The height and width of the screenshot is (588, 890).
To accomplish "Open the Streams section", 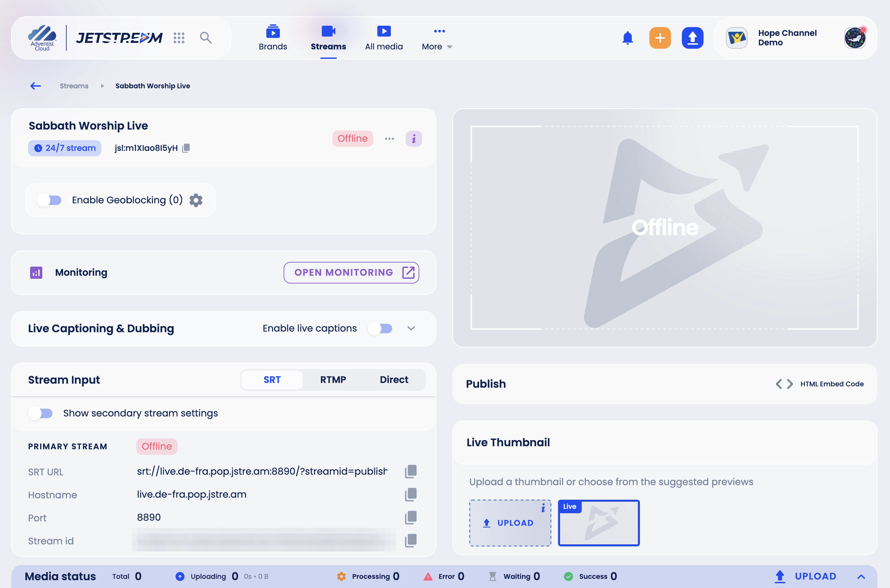I will click(x=328, y=39).
